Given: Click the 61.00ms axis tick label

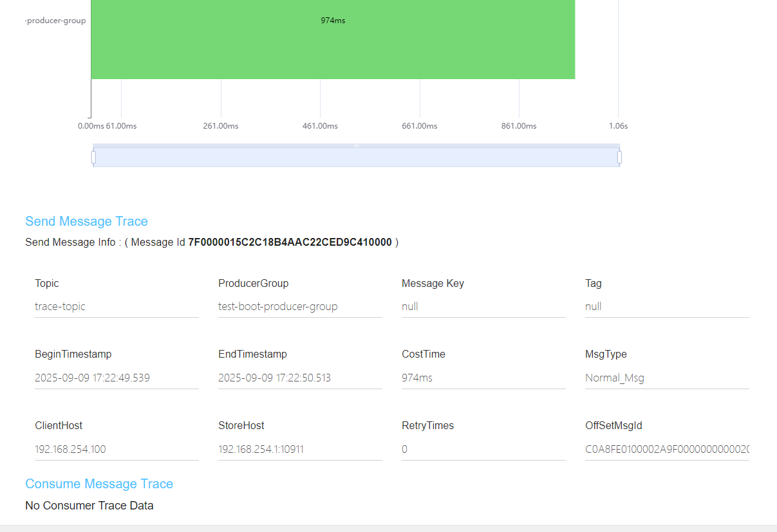Looking at the screenshot, I should tap(122, 126).
